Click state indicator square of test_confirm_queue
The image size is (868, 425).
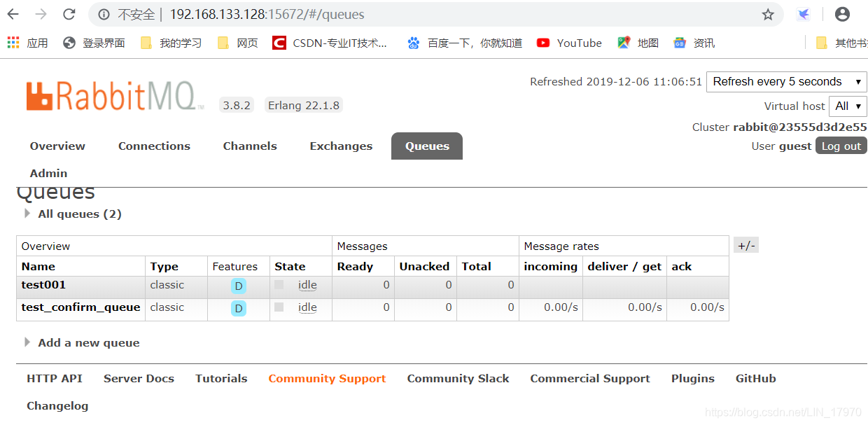pyautogui.click(x=279, y=307)
